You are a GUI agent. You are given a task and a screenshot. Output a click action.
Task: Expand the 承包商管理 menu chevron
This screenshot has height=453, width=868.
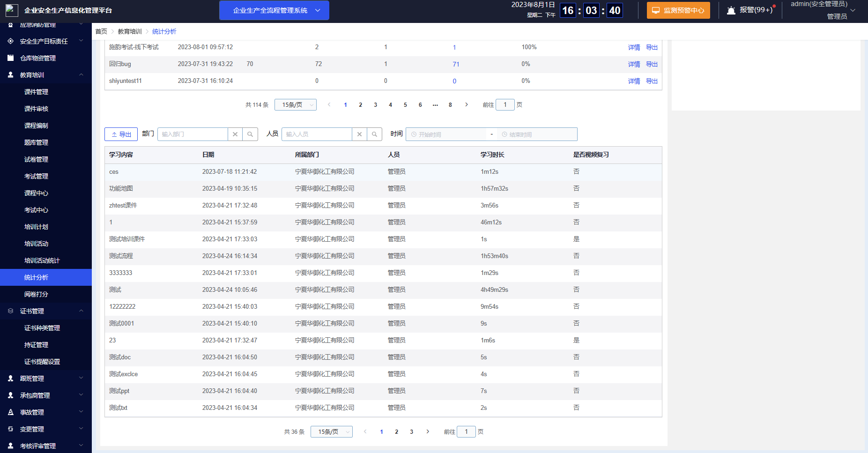[x=81, y=395]
